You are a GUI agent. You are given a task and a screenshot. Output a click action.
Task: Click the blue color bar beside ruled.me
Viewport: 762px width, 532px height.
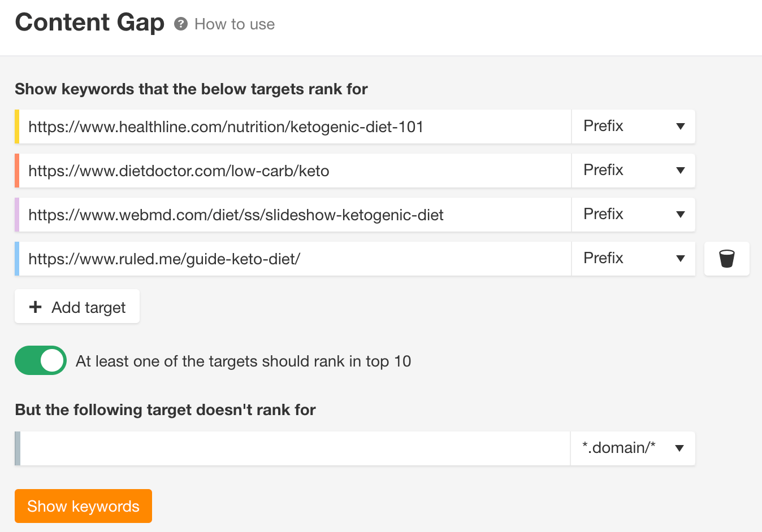pyautogui.click(x=16, y=258)
